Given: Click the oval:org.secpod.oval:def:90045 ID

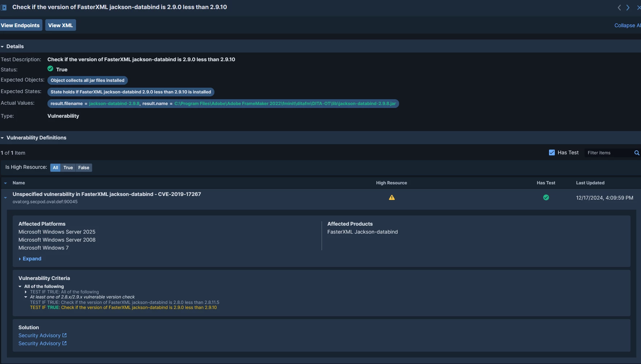Looking at the screenshot, I should pos(45,202).
